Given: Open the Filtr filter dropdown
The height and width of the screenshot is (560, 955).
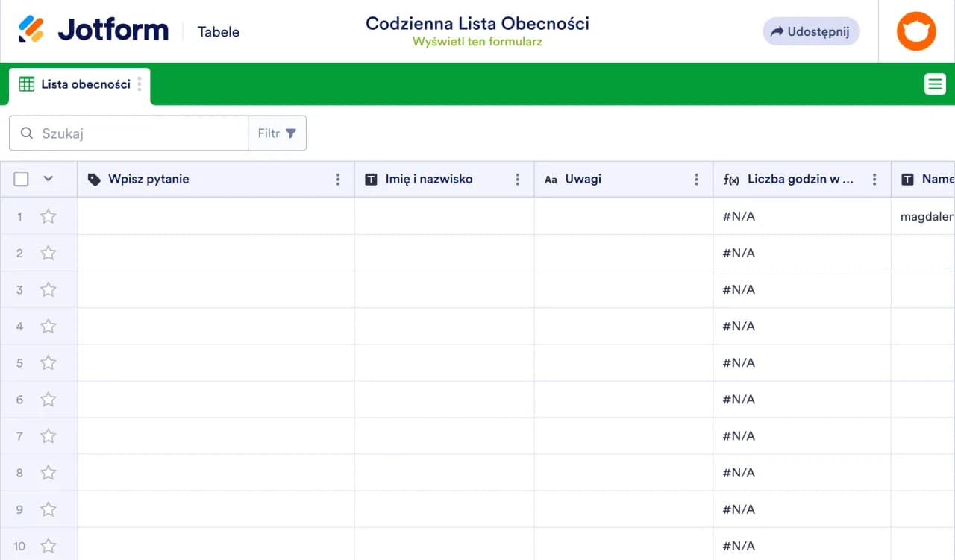Looking at the screenshot, I should tap(277, 133).
